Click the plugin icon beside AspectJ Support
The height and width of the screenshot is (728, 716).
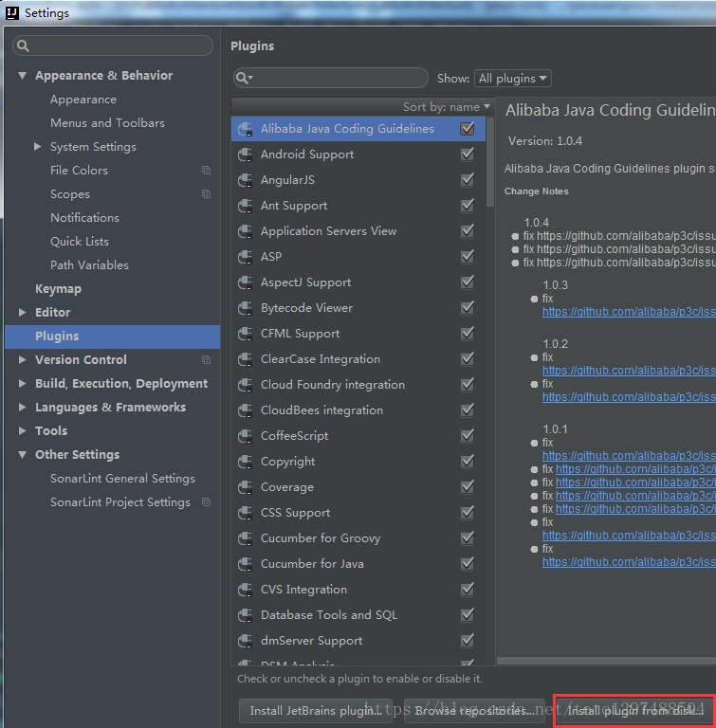pyautogui.click(x=245, y=282)
